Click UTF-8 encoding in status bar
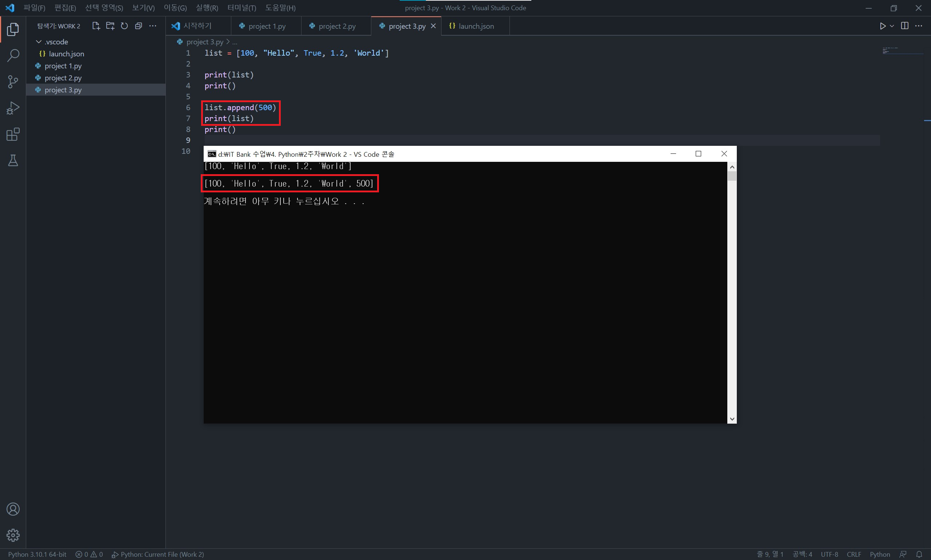931x560 pixels. click(829, 554)
